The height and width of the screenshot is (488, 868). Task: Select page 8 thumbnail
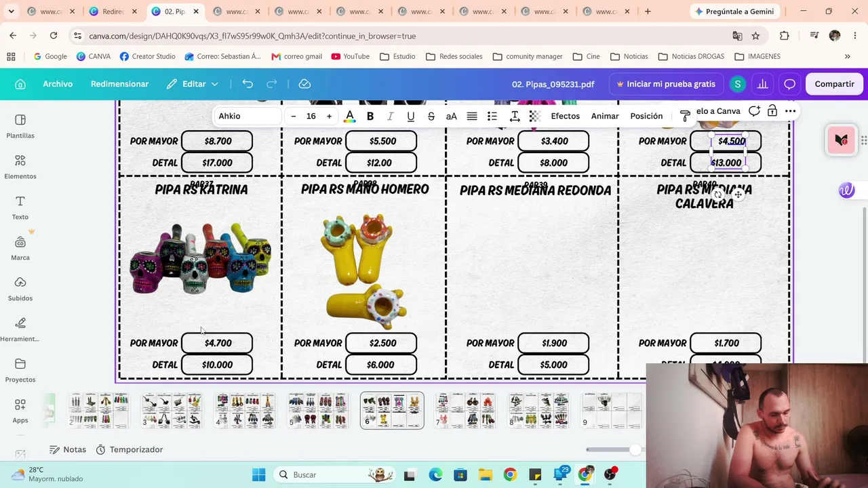[538, 411]
